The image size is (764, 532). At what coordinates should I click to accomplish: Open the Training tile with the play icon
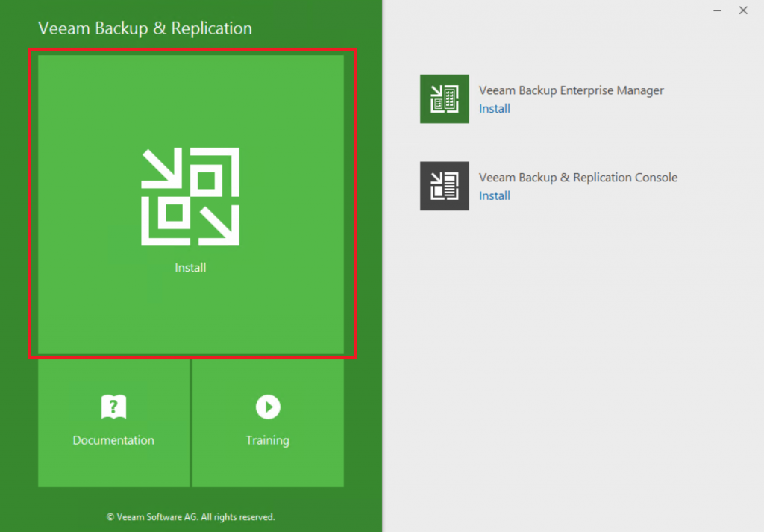pos(268,423)
